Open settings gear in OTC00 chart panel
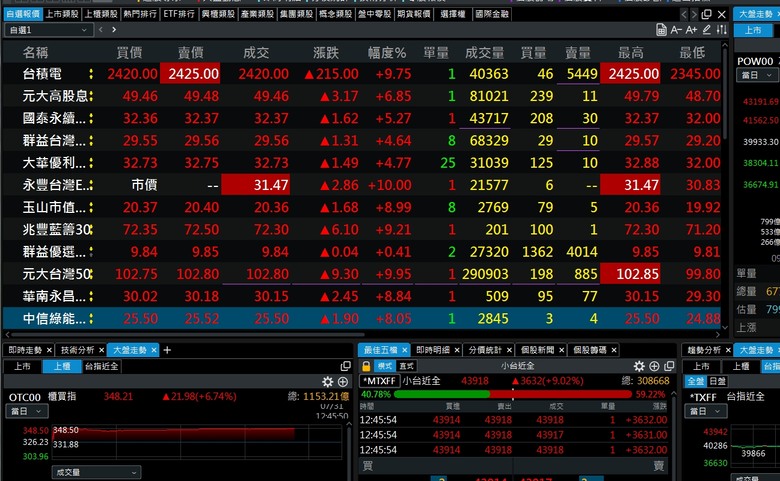The height and width of the screenshot is (481, 780). pos(327,382)
